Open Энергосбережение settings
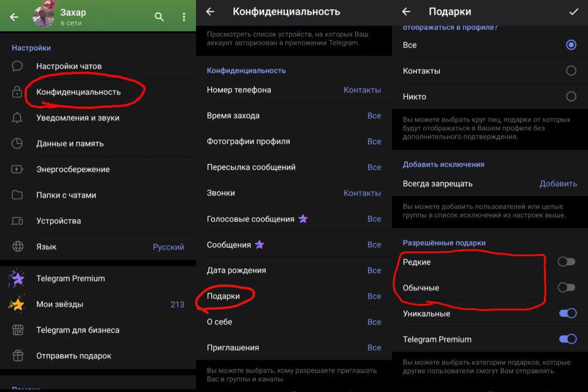 (x=98, y=169)
